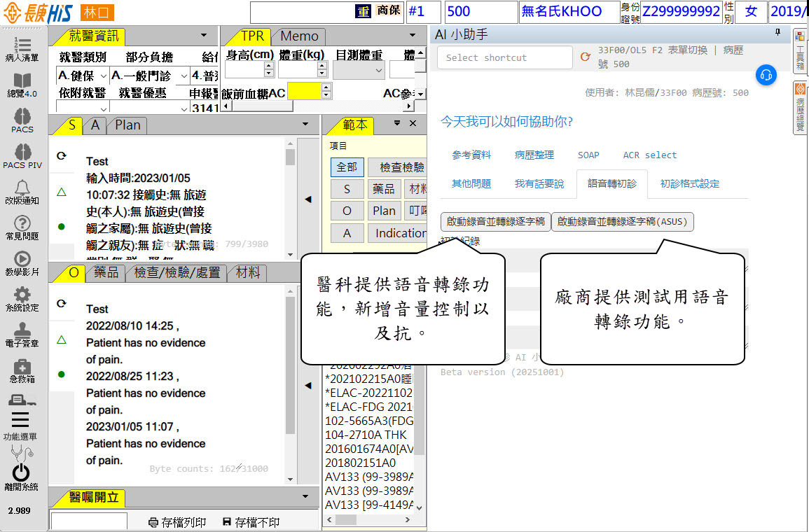Open 系統設定 gear icon
809x532 pixels.
[22, 296]
